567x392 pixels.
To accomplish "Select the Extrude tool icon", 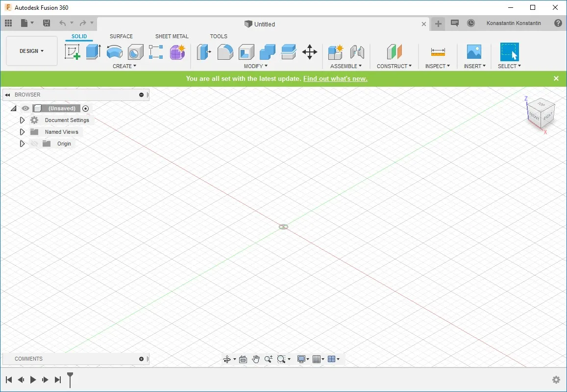I will 93,52.
